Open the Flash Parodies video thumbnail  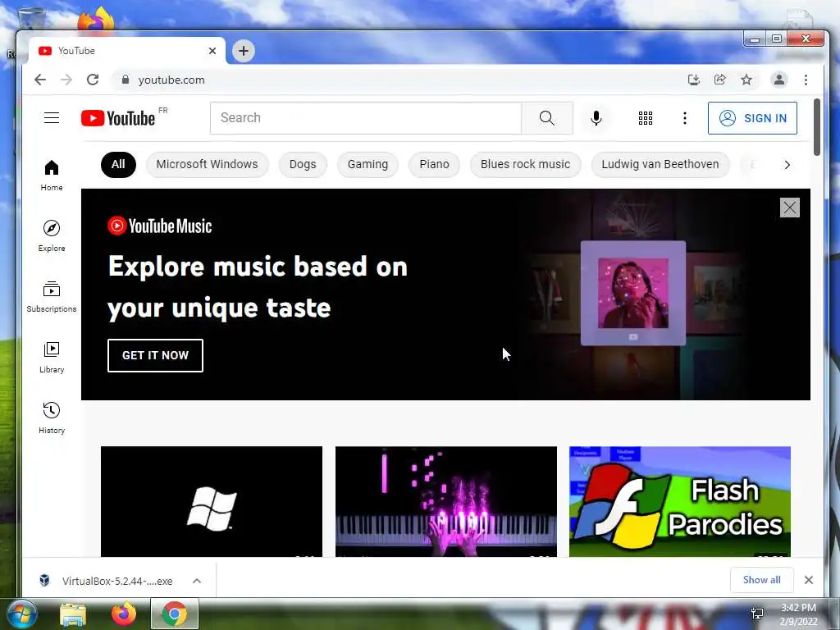click(x=680, y=502)
